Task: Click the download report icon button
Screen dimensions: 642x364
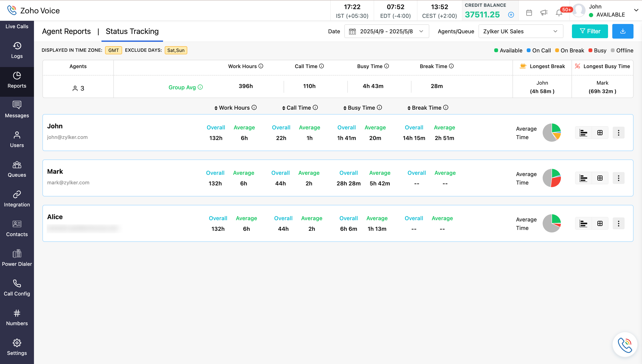Action: click(x=622, y=31)
